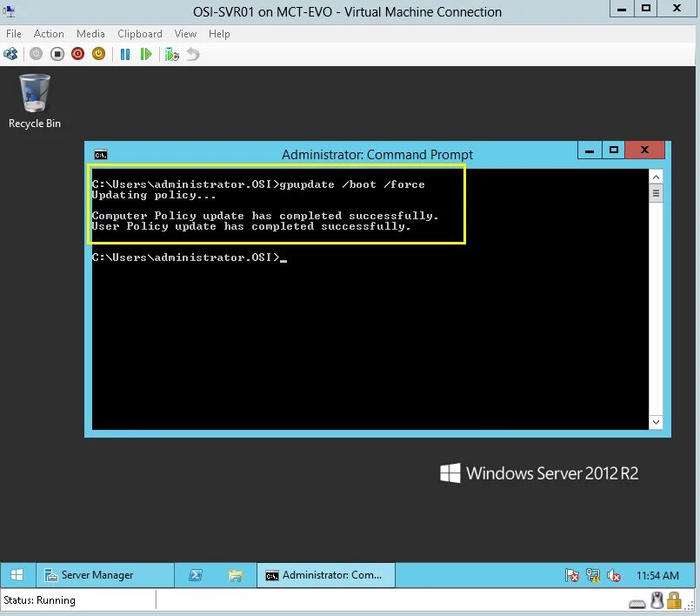The height and width of the screenshot is (616, 700).
Task: Open Server Manager from the taskbar
Action: point(104,575)
